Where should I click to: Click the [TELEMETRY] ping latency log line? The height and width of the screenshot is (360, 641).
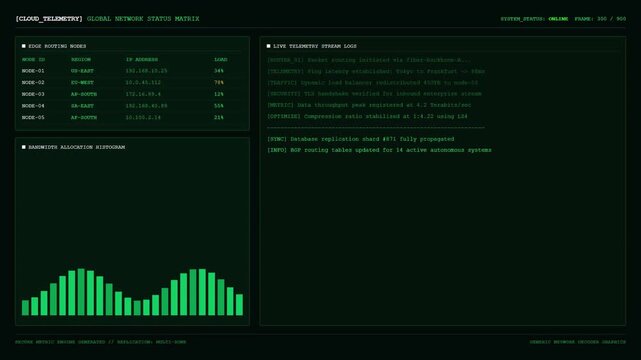376,72
